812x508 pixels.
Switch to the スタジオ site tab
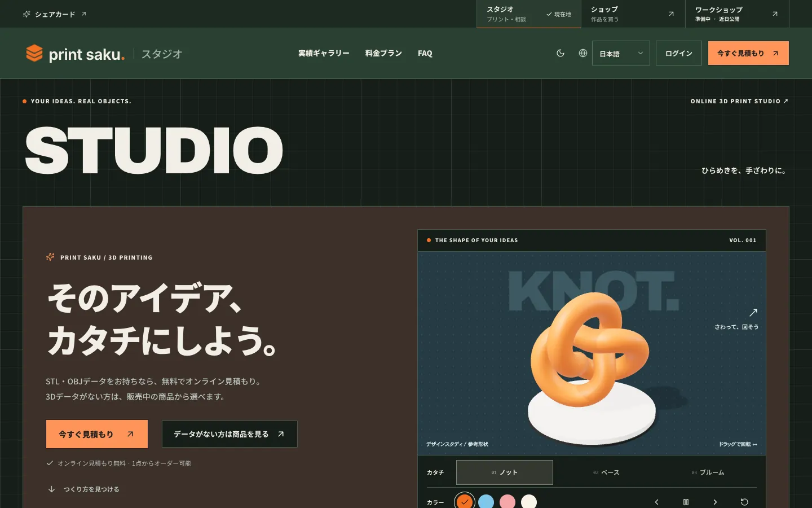coord(529,14)
